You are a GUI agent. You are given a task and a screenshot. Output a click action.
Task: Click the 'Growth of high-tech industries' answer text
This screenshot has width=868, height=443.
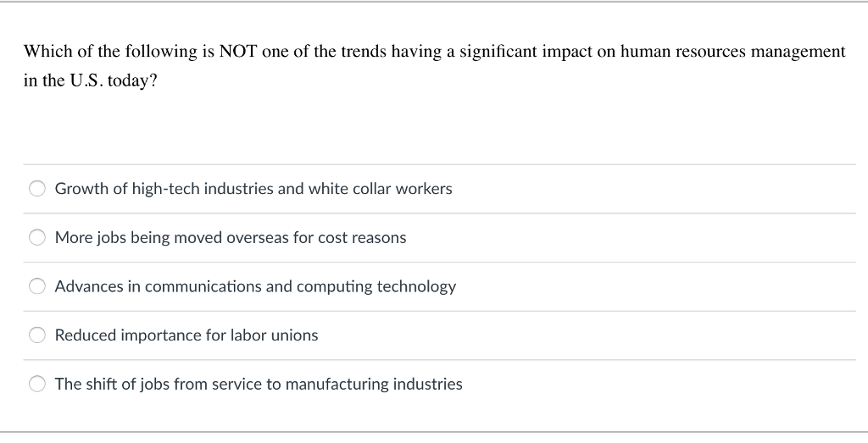click(253, 189)
